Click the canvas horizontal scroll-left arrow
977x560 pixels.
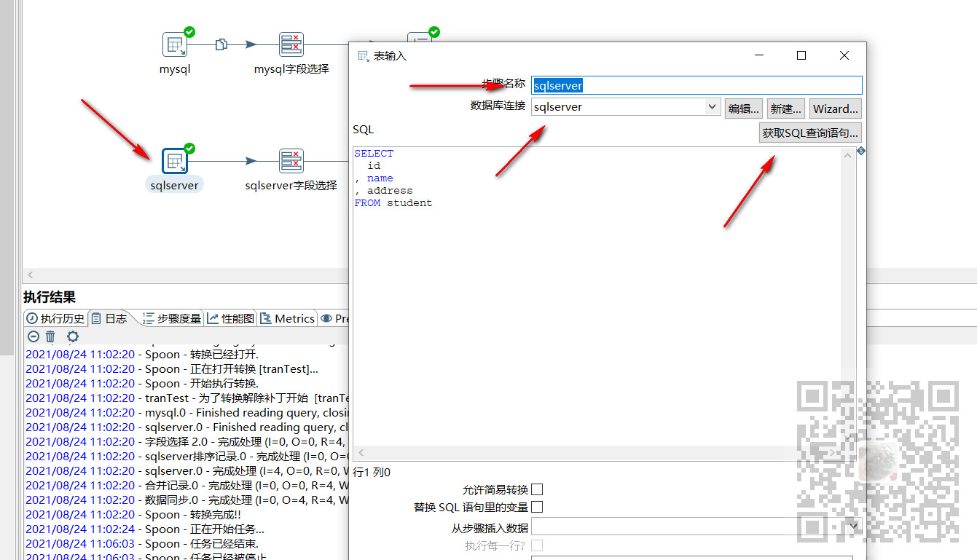tap(31, 275)
